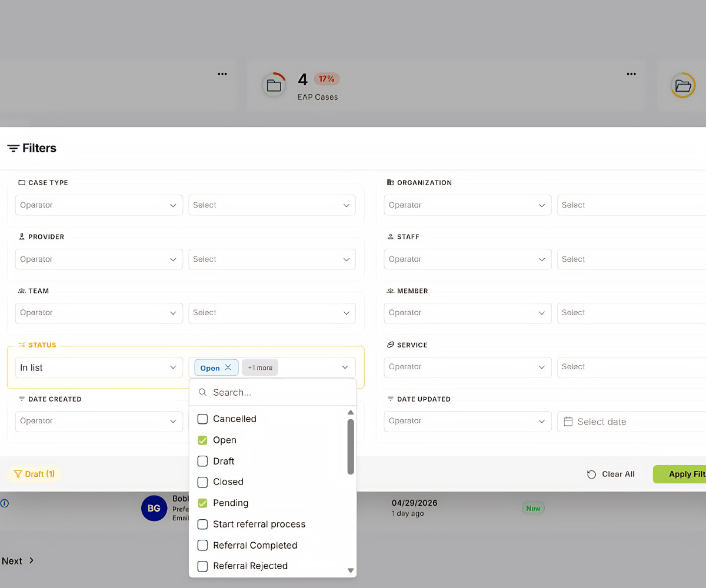Viewport: 706px width, 588px height.
Task: Select the Draft option in status list
Action: pyautogui.click(x=224, y=461)
